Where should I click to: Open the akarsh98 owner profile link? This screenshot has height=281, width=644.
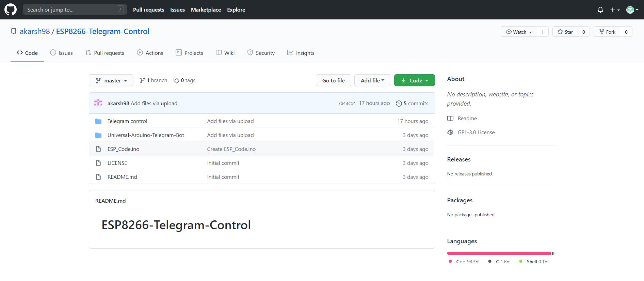click(x=35, y=31)
